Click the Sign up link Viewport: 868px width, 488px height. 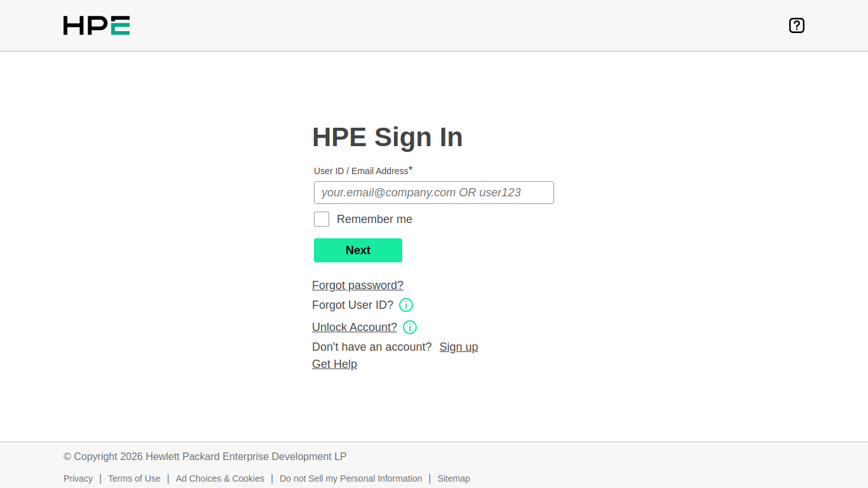point(459,347)
